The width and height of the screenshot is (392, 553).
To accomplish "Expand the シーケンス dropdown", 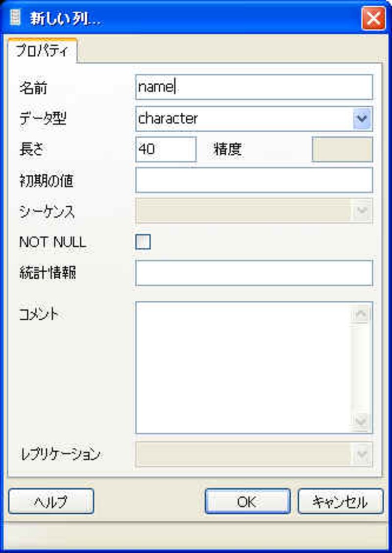I will pos(362,211).
